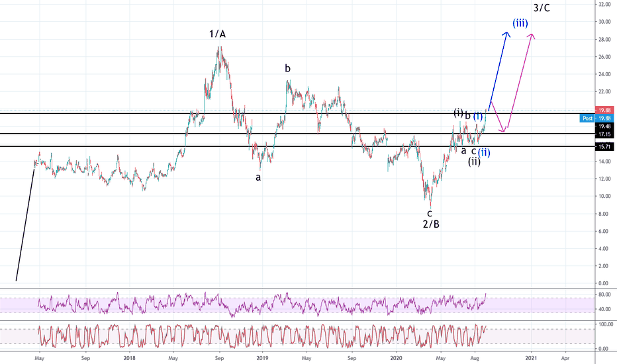Click the 2020 label on time axis
Screen dimensions: 617x364
(x=396, y=358)
